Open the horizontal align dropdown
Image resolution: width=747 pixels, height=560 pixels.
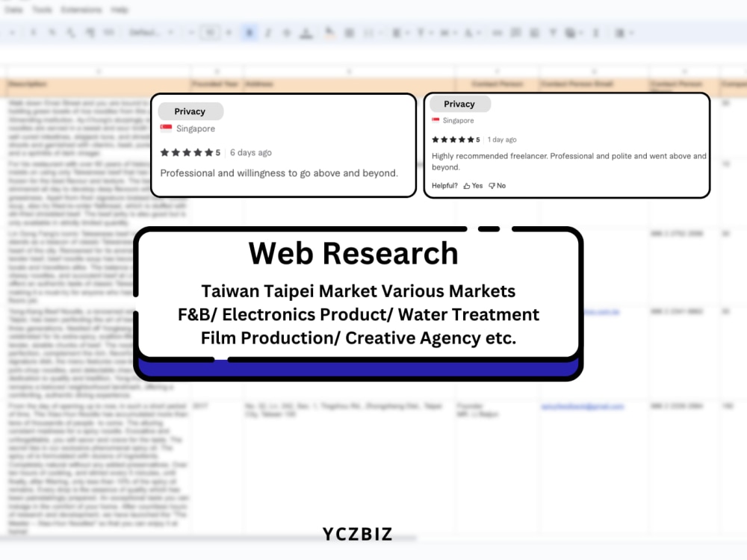399,33
